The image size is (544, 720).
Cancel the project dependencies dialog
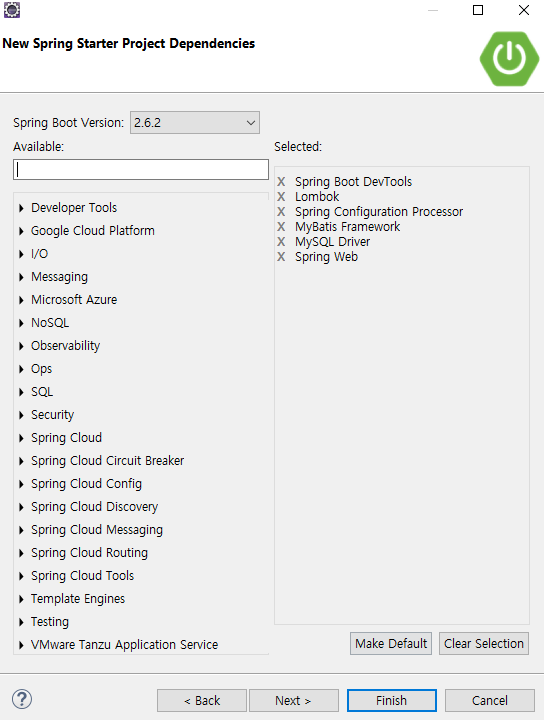click(490, 700)
